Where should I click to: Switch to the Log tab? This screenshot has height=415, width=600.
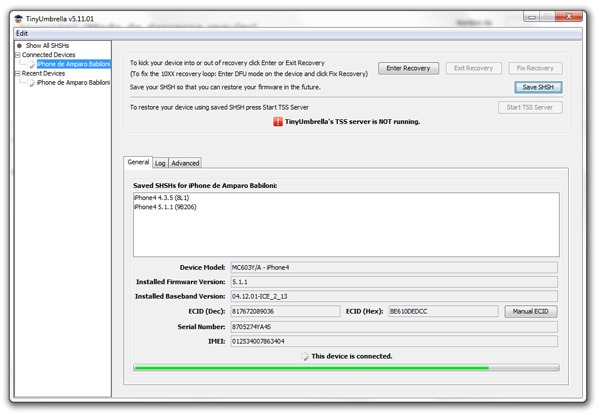(160, 163)
